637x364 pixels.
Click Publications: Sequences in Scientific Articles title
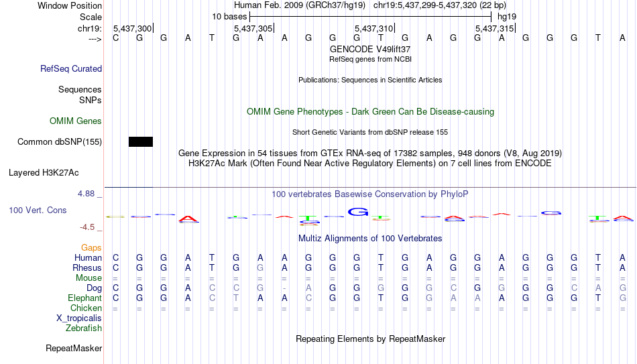[370, 80]
